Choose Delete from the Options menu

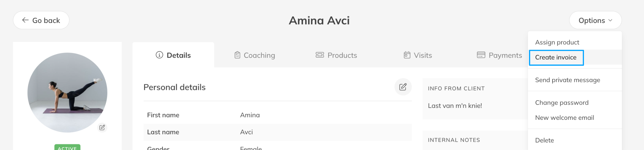(544, 140)
